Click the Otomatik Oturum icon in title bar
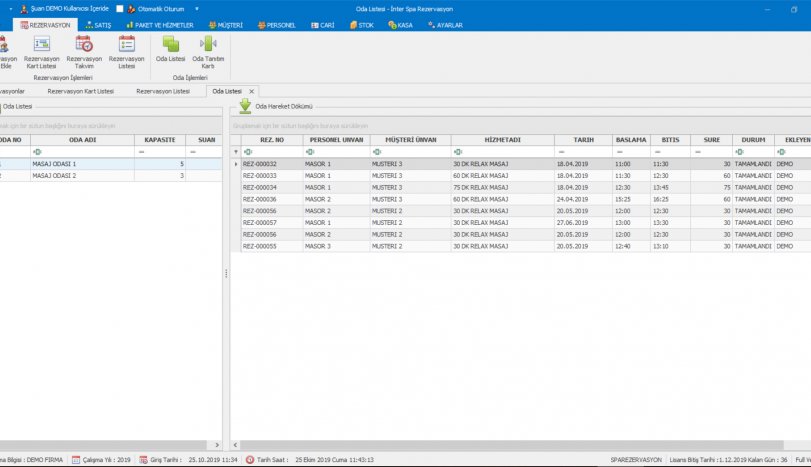 pos(131,9)
